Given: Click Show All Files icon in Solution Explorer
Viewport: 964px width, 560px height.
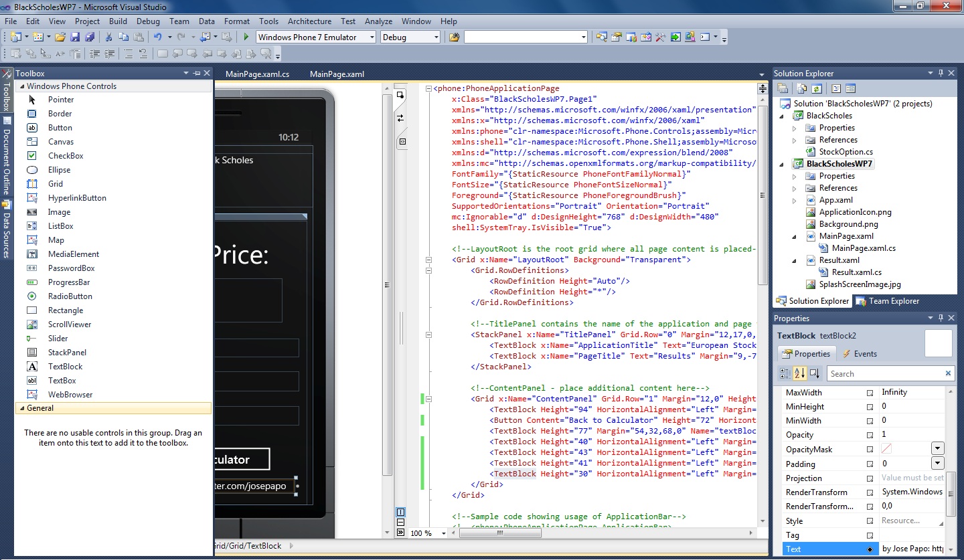Looking at the screenshot, I should click(x=802, y=88).
